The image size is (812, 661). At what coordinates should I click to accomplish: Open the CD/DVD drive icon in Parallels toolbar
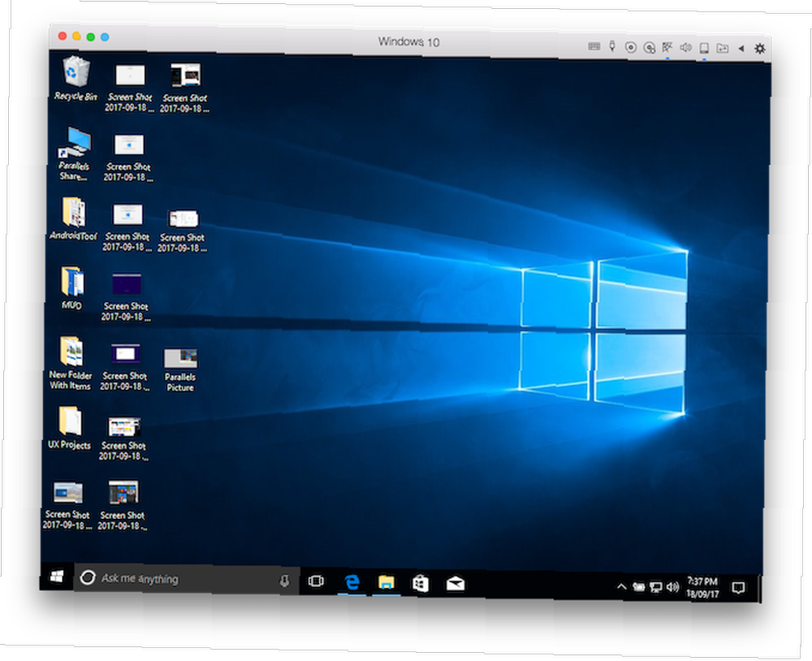pos(630,48)
